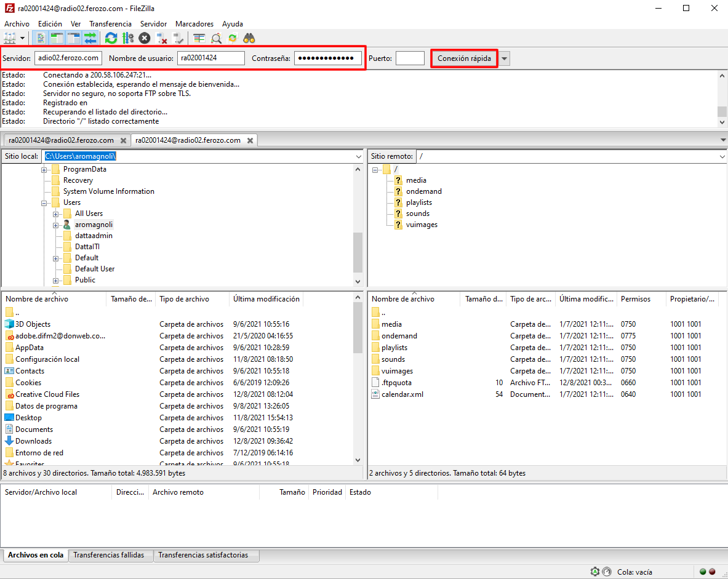Click the speed limit icon in status bar
This screenshot has width=728, height=579.
(607, 572)
